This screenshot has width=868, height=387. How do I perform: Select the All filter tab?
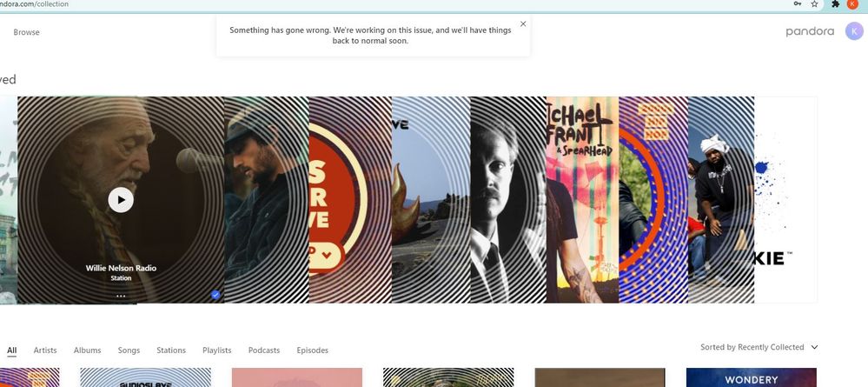point(11,350)
